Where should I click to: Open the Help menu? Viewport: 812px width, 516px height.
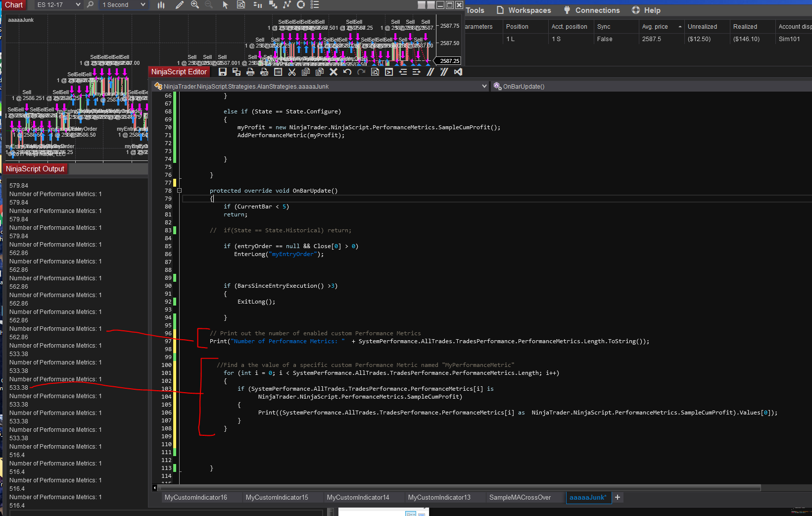click(646, 10)
